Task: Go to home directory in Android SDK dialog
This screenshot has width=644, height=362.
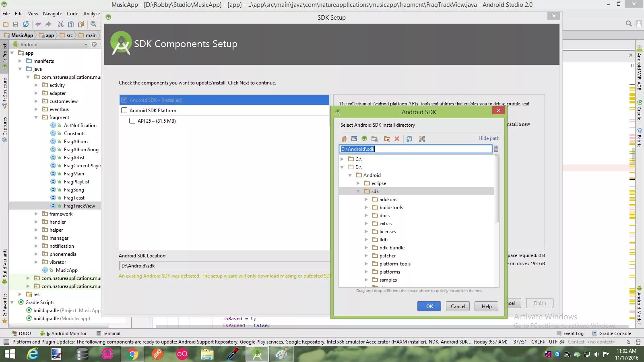Action: [344, 139]
